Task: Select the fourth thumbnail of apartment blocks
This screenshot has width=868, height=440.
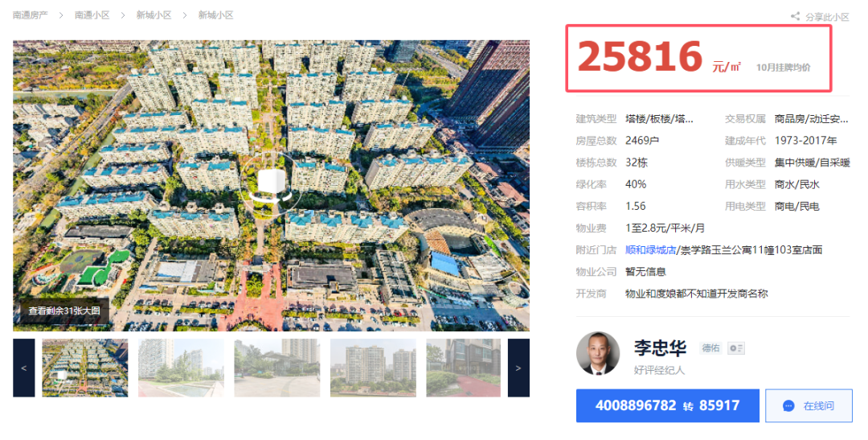Action: pos(373,368)
